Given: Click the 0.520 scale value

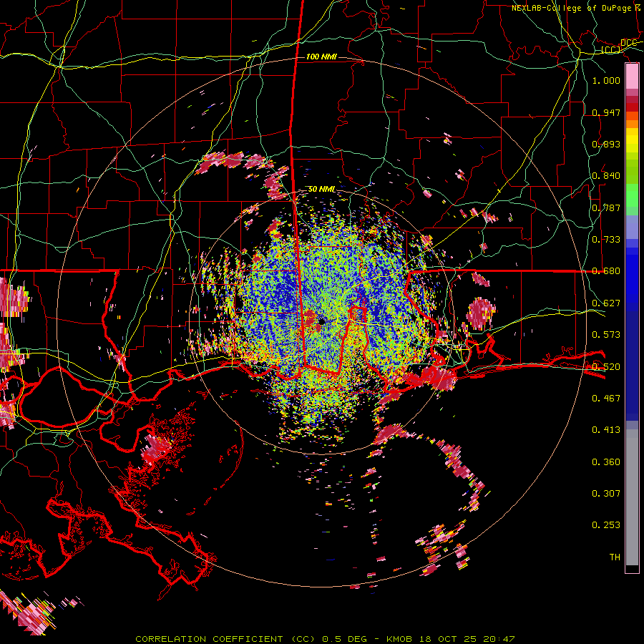Looking at the screenshot, I should [606, 366].
